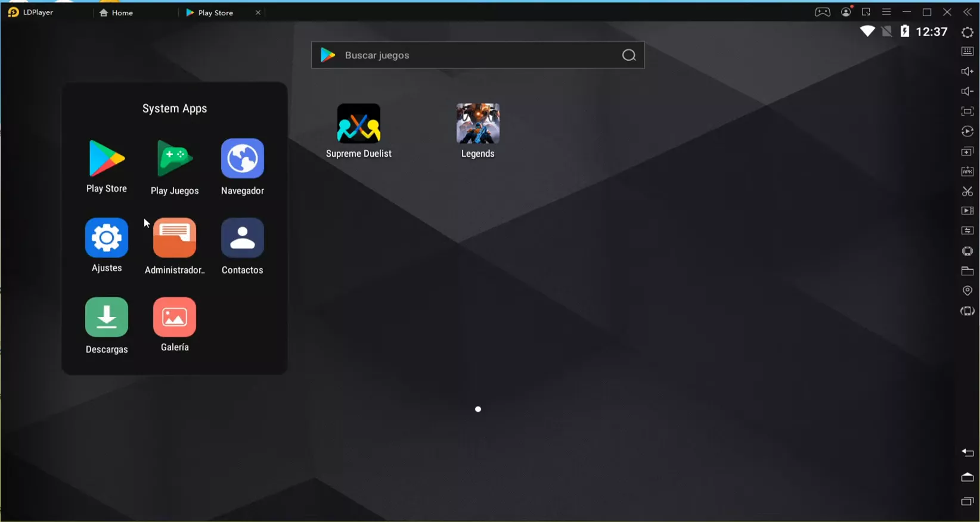
Task: Open the Galería app
Action: (x=175, y=317)
